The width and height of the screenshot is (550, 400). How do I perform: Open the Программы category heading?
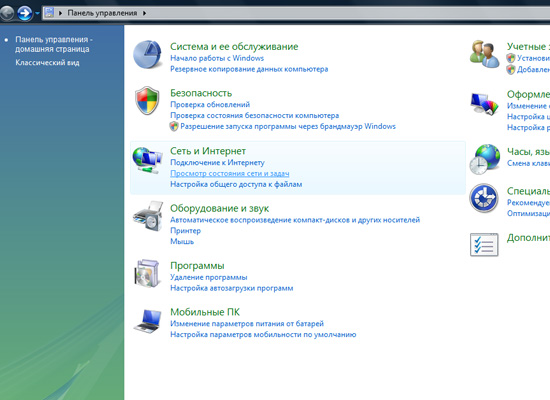pyautogui.click(x=197, y=266)
